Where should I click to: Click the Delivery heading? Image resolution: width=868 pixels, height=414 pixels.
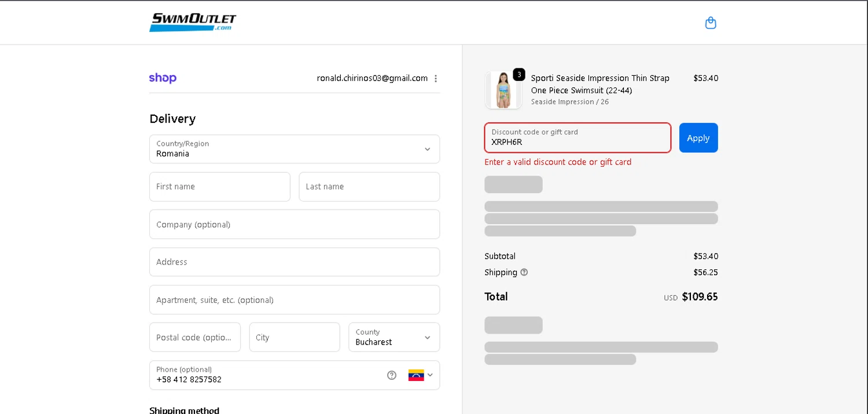coord(172,119)
